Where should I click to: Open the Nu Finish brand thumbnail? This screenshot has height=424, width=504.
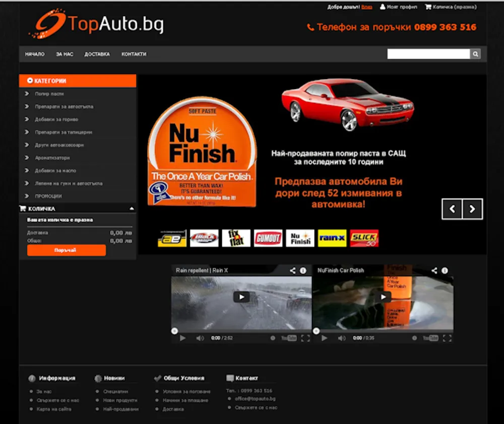[300, 238]
